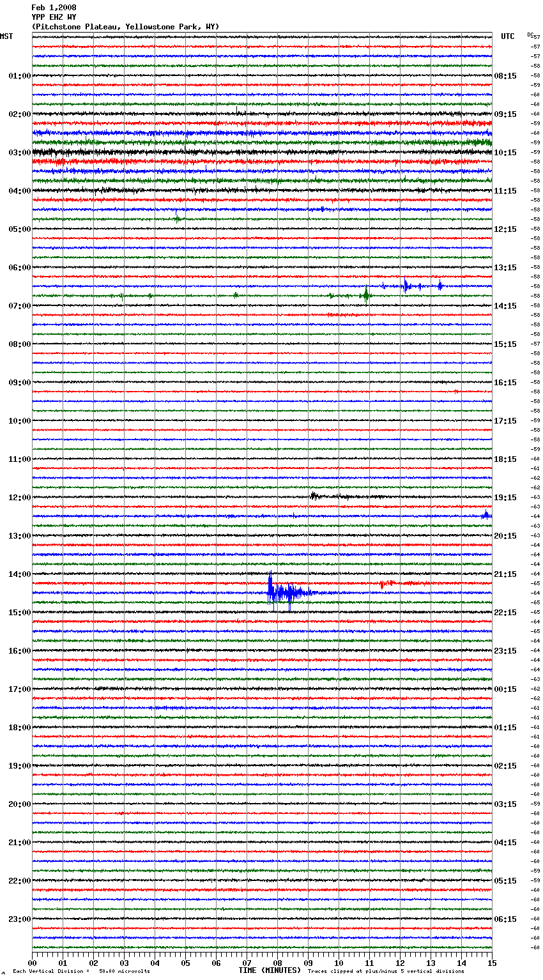
Task: Click the 00:15 UTC row label
Action: (x=505, y=689)
